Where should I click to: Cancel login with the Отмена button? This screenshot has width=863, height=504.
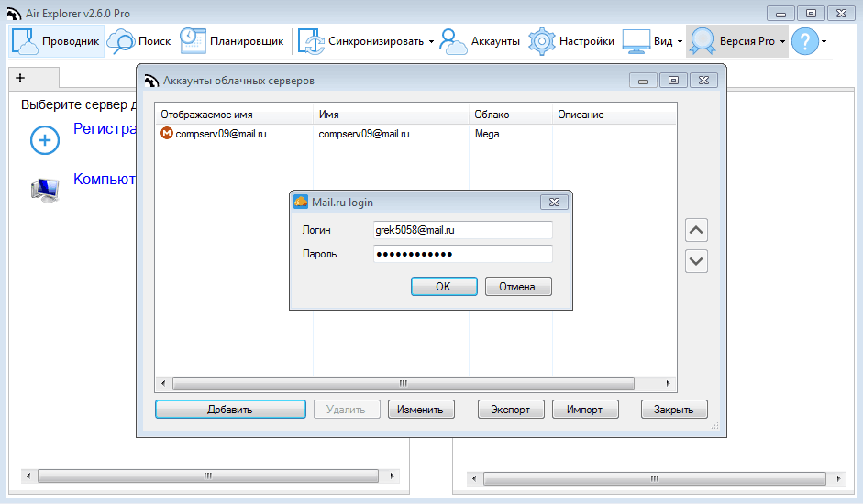tap(518, 286)
